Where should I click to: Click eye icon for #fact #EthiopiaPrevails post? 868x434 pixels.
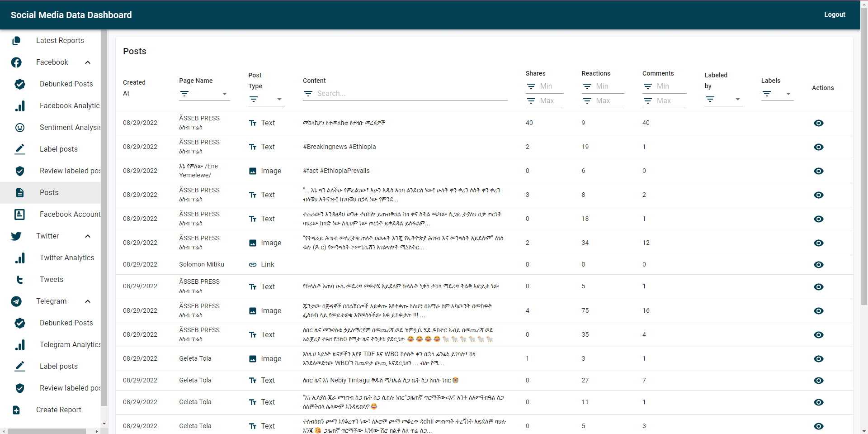tap(818, 171)
